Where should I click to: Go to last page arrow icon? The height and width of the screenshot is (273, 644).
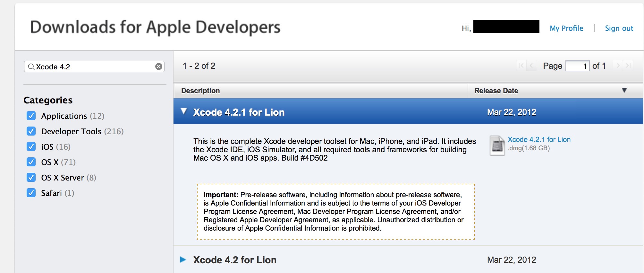click(628, 66)
